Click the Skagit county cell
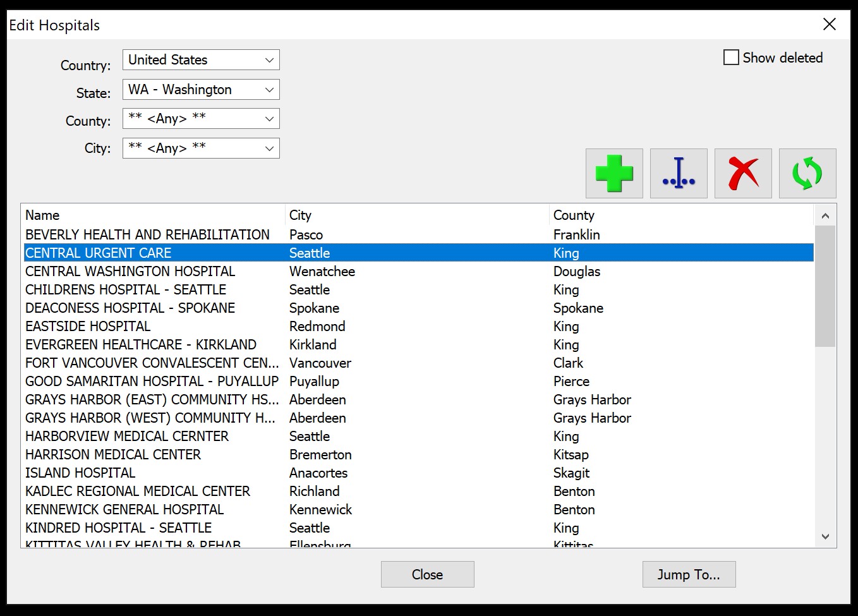The height and width of the screenshot is (616, 858). click(x=571, y=473)
